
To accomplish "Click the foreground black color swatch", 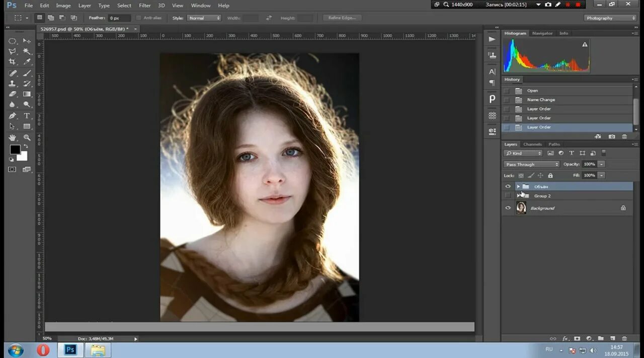I will (15, 150).
